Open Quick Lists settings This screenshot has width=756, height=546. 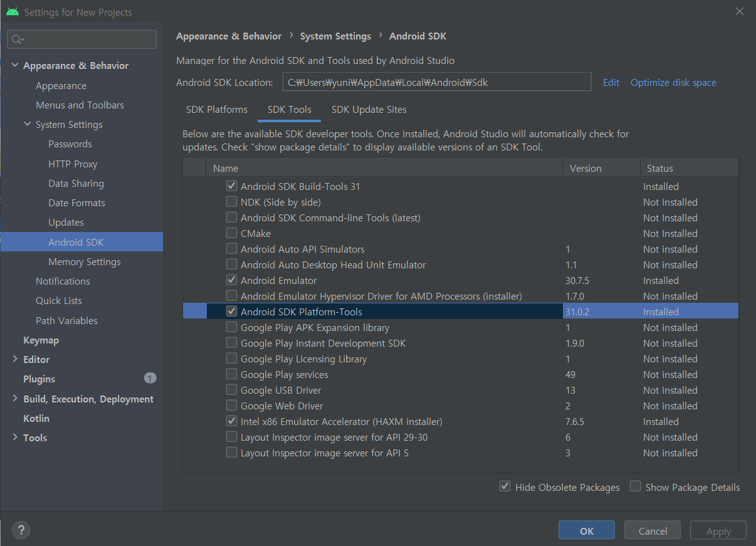click(59, 301)
